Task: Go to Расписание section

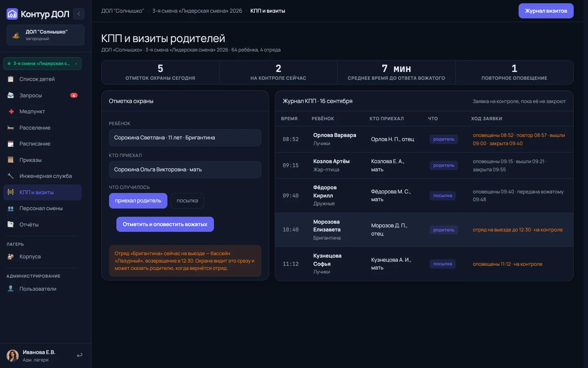Action: (x=42, y=144)
